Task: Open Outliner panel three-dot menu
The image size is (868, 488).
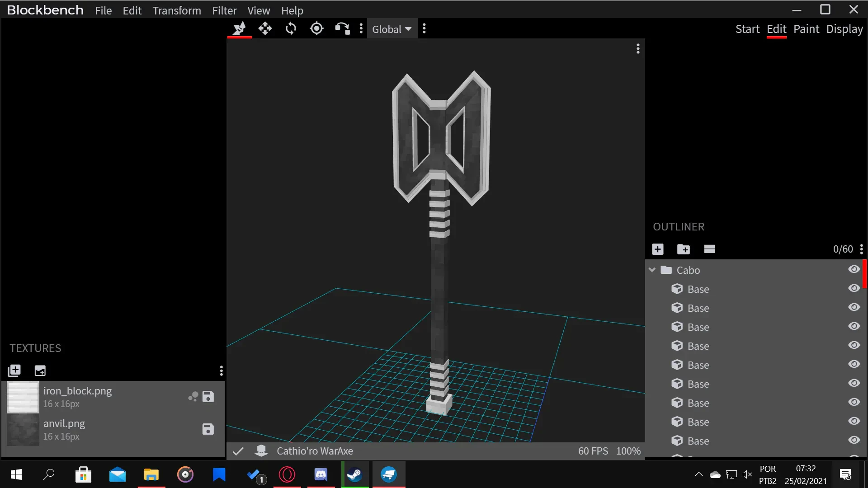Action: (862, 249)
